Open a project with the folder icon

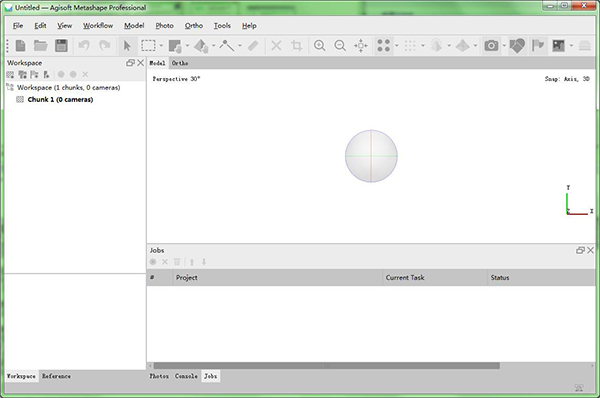tap(41, 46)
